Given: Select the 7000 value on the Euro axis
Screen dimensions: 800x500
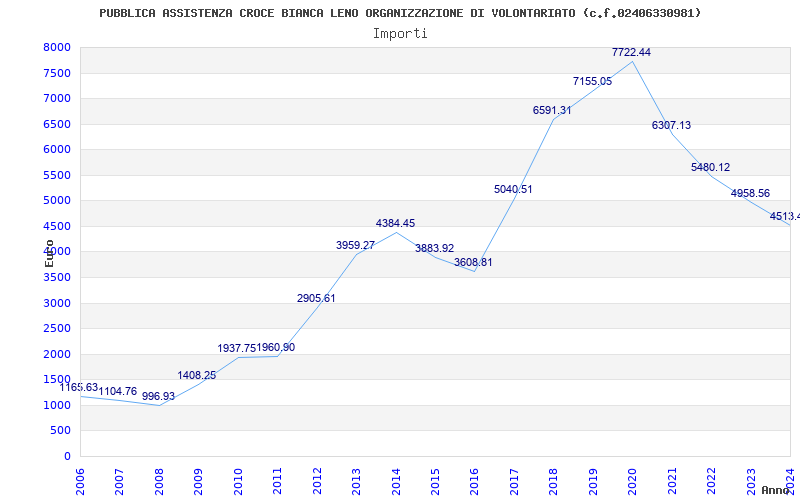Looking at the screenshot, I should pyautogui.click(x=57, y=98).
